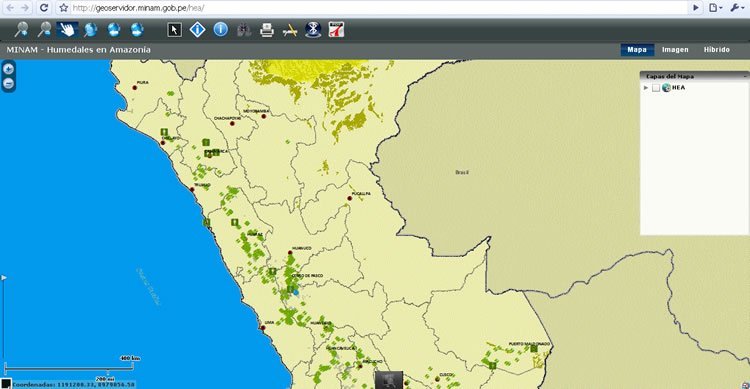The height and width of the screenshot is (389, 750).
Task: Click the round blue information icon
Action: point(221,30)
